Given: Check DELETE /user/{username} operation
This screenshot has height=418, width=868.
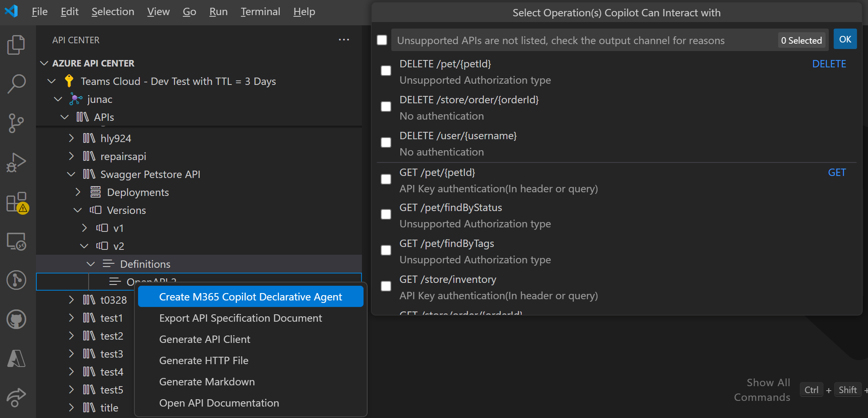Looking at the screenshot, I should pos(386,142).
